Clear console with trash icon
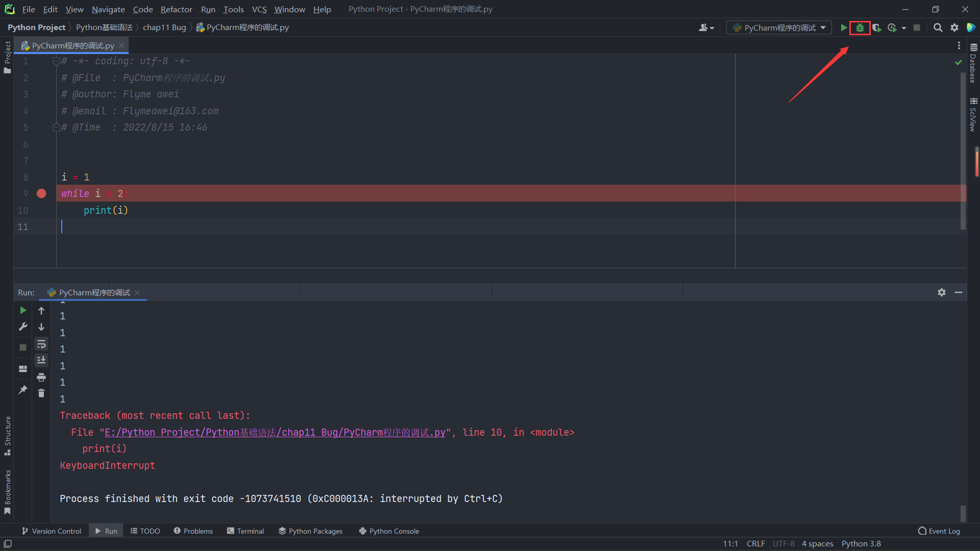The height and width of the screenshot is (551, 980). (x=41, y=393)
